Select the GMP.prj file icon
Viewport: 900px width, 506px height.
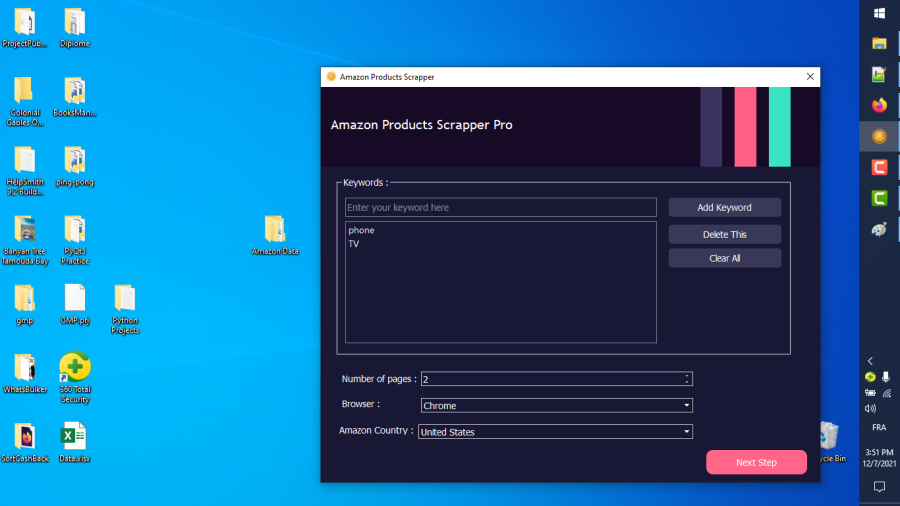click(75, 305)
